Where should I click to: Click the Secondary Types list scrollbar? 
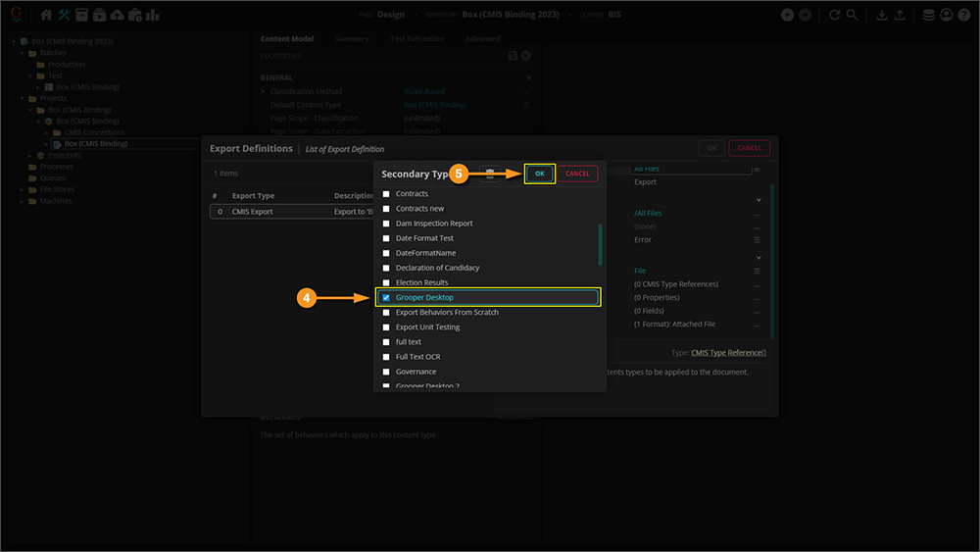click(600, 245)
